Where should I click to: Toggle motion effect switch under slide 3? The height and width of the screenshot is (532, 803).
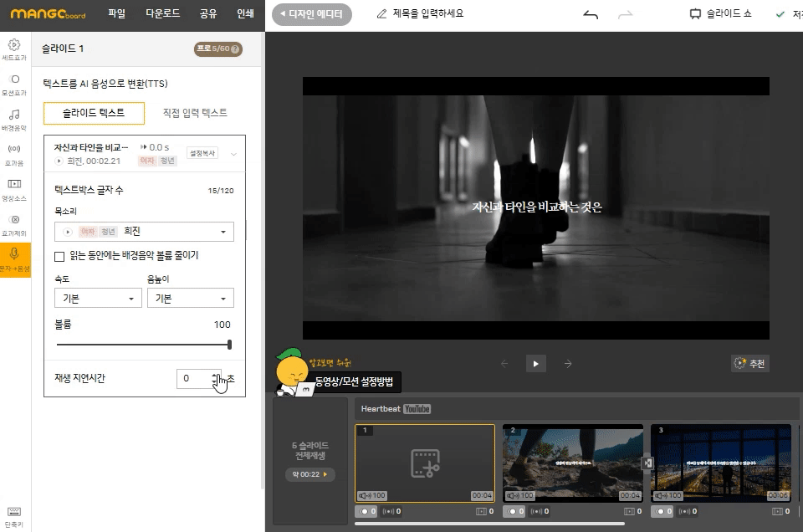(x=662, y=511)
